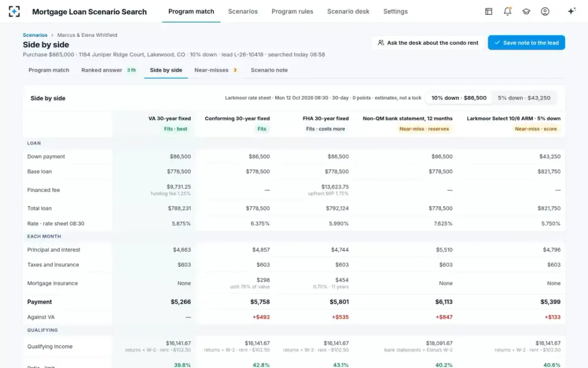Screen dimensions: 588x368
Task: Click Save note to the lead
Action: pyautogui.click(x=526, y=43)
